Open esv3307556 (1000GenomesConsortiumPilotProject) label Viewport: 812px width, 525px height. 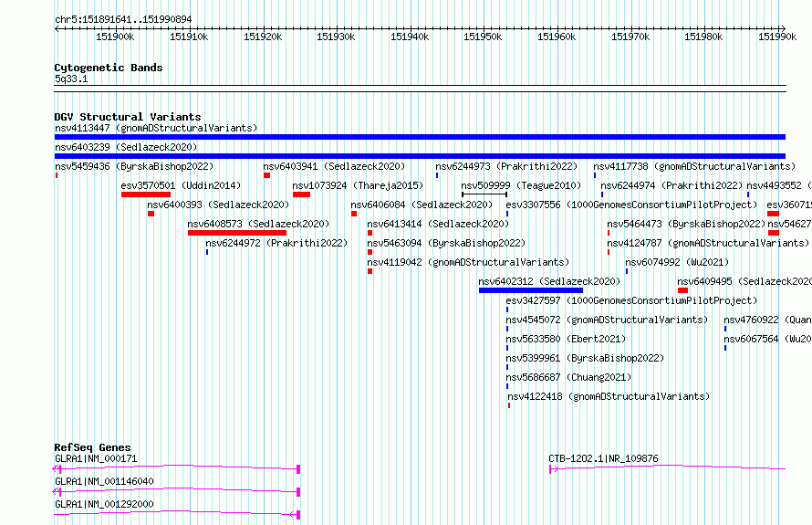tap(631, 205)
